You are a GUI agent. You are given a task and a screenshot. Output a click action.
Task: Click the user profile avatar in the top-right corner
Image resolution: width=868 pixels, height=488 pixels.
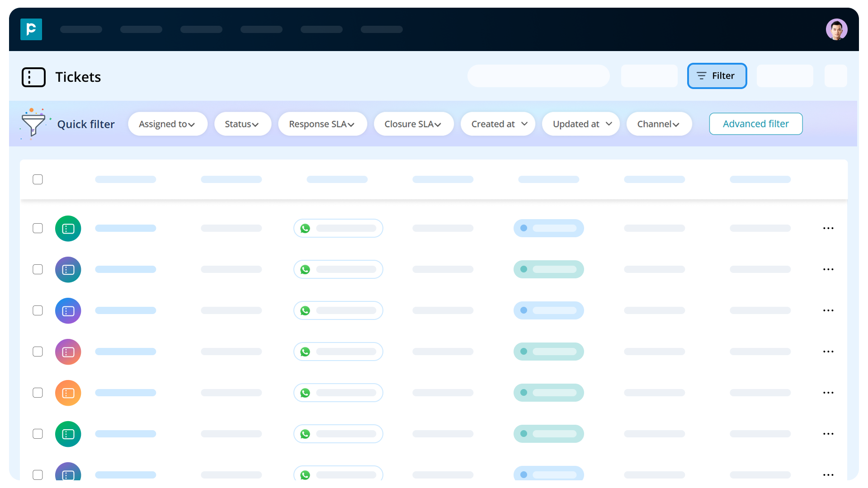tap(837, 29)
